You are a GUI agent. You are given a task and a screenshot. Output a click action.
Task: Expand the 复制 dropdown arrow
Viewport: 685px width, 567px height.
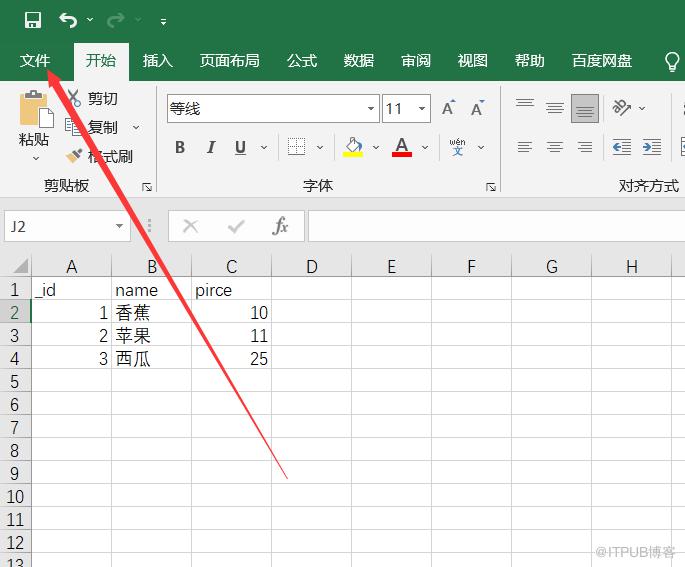coord(136,128)
